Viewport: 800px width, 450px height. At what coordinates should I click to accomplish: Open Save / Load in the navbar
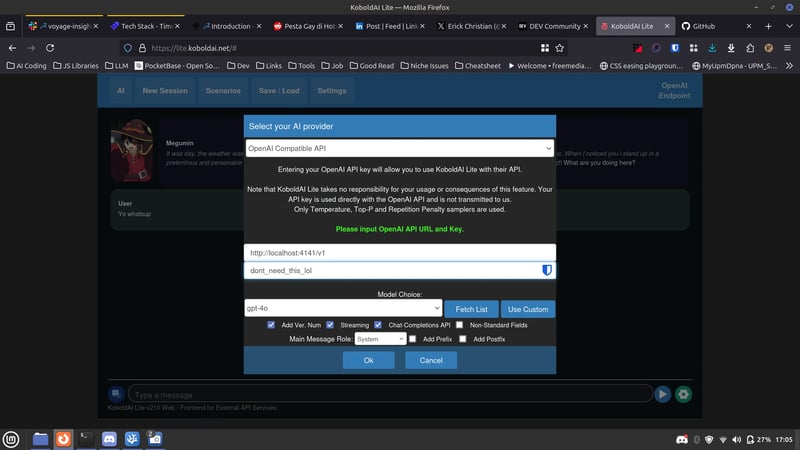point(279,91)
